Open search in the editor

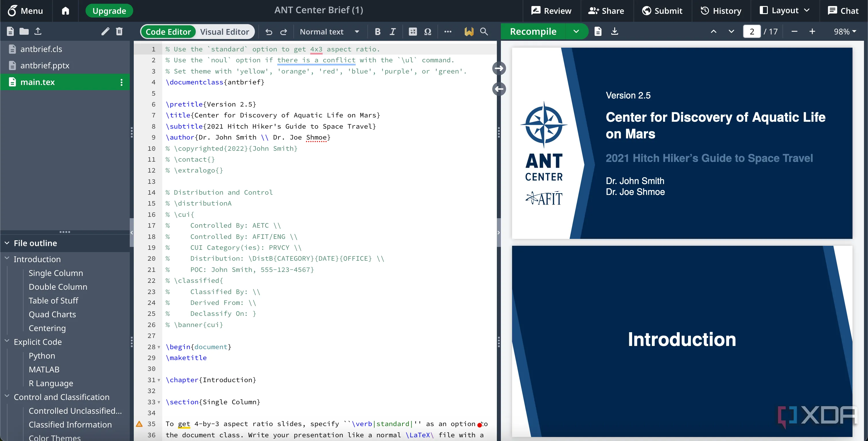484,32
